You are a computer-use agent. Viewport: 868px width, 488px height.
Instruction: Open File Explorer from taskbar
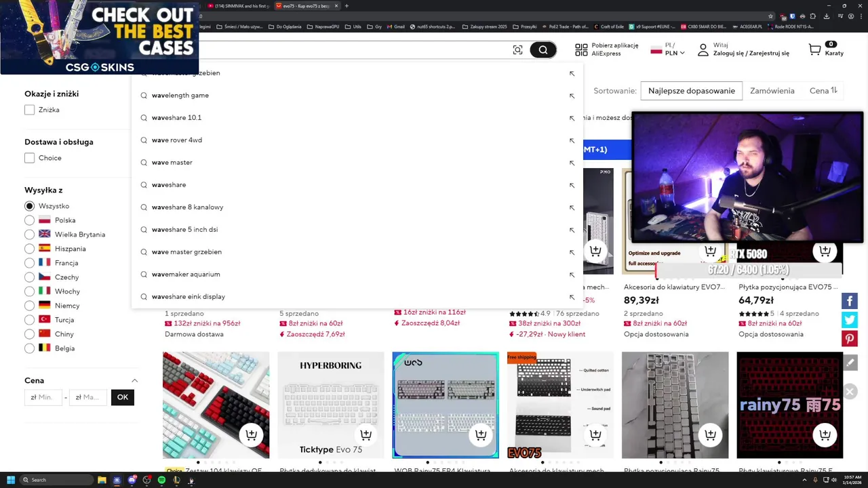(102, 480)
